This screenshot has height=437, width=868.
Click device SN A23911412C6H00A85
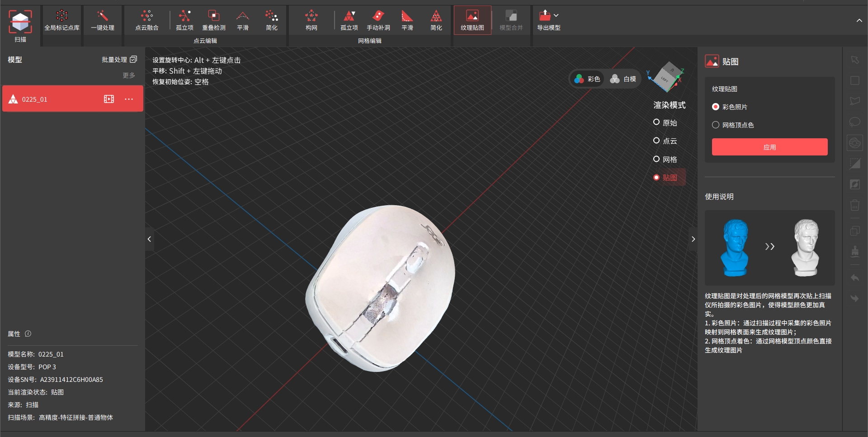click(x=71, y=380)
